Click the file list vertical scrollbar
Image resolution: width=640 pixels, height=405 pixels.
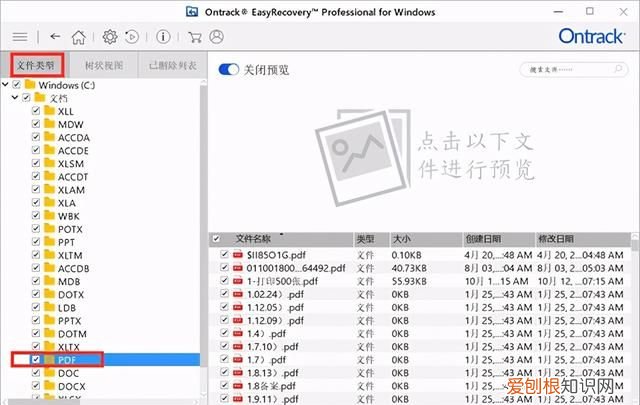635,245
